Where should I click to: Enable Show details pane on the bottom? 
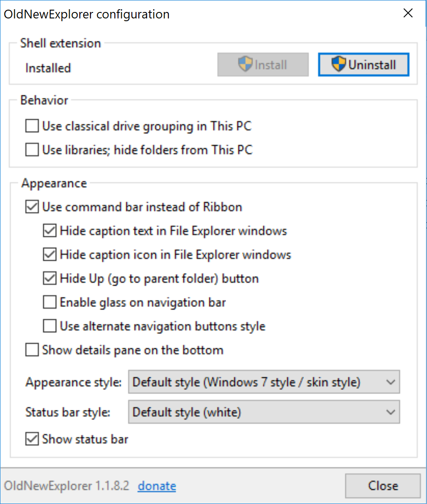tap(32, 350)
